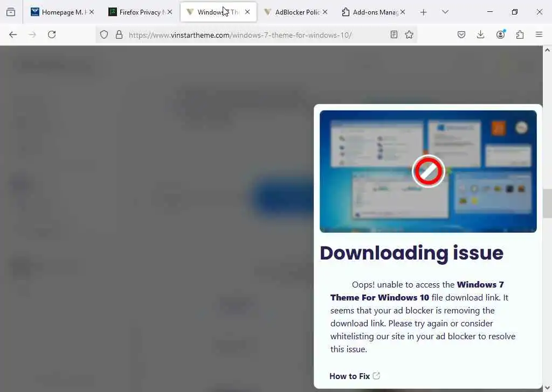Open Firefox application menu
The width and height of the screenshot is (552, 392).
pyautogui.click(x=539, y=34)
